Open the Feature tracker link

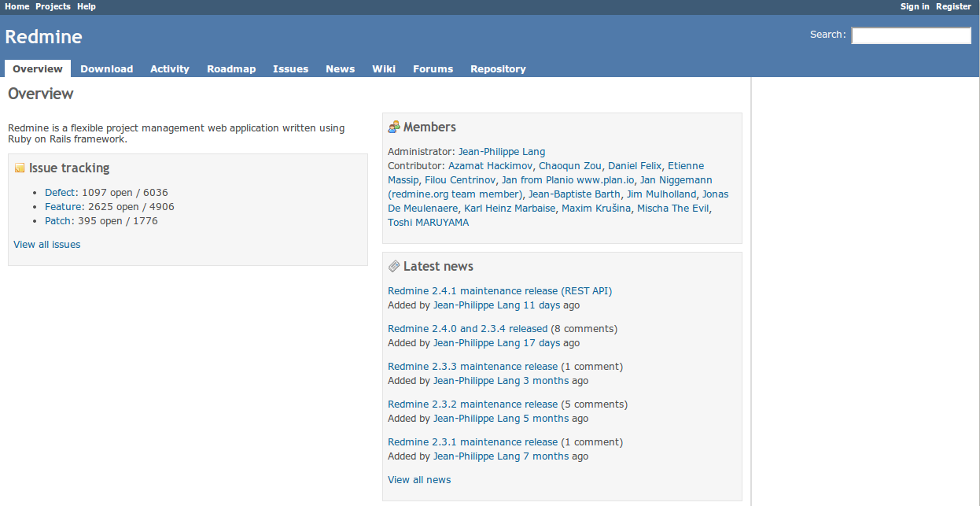point(64,207)
